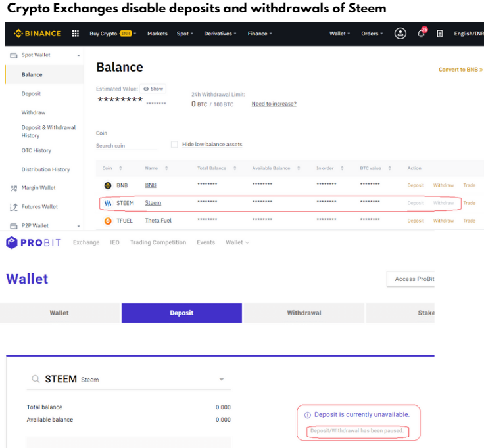Image resolution: width=484 pixels, height=448 pixels.
Task: Click the BNB coin icon
Action: coord(108,185)
